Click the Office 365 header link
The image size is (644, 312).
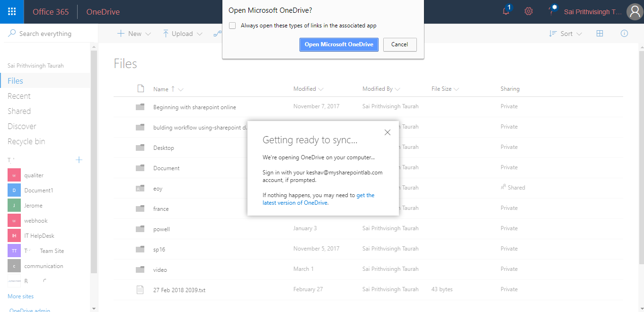[51, 12]
